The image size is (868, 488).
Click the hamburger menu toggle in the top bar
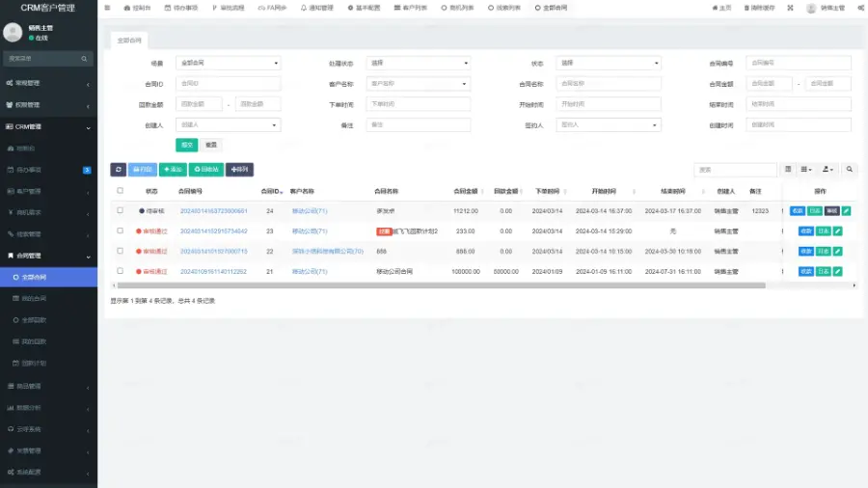pos(107,8)
